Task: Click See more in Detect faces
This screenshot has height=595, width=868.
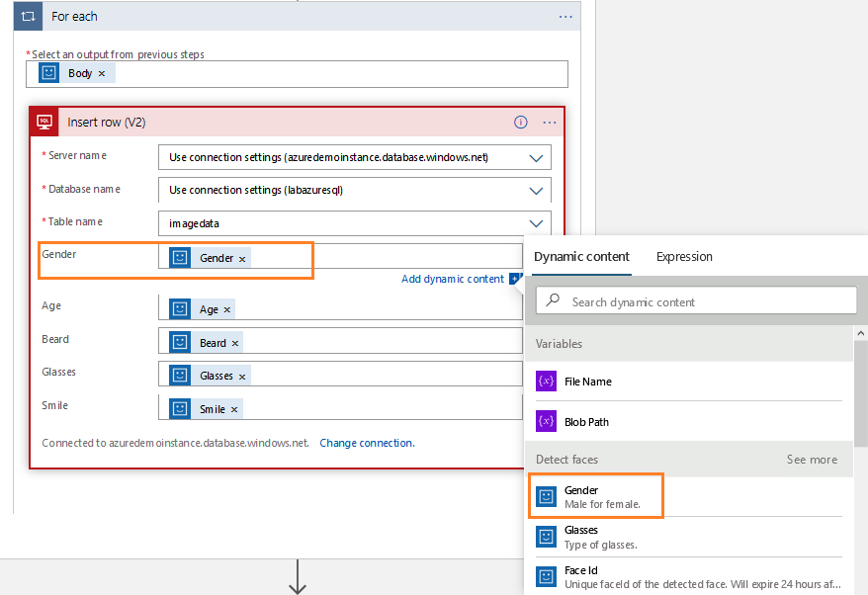Action: pyautogui.click(x=812, y=460)
